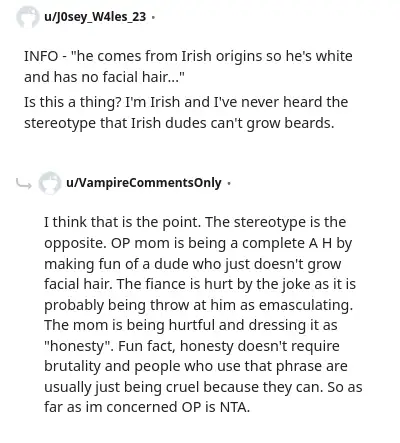400x443 pixels.
Task: Click the "and has no facial hair..." line
Action: tap(105, 77)
